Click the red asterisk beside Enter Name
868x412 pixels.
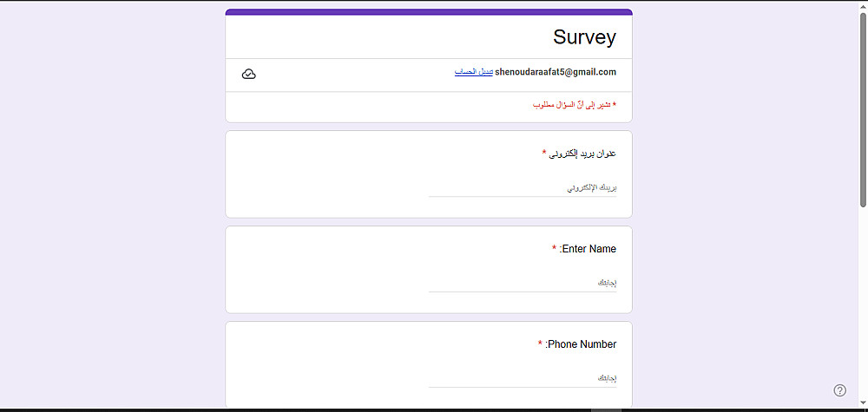[x=554, y=249]
